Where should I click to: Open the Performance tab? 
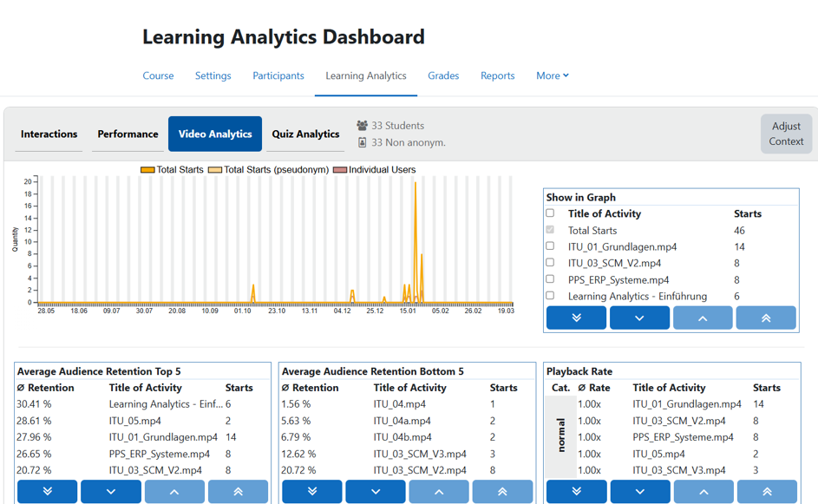coord(128,134)
